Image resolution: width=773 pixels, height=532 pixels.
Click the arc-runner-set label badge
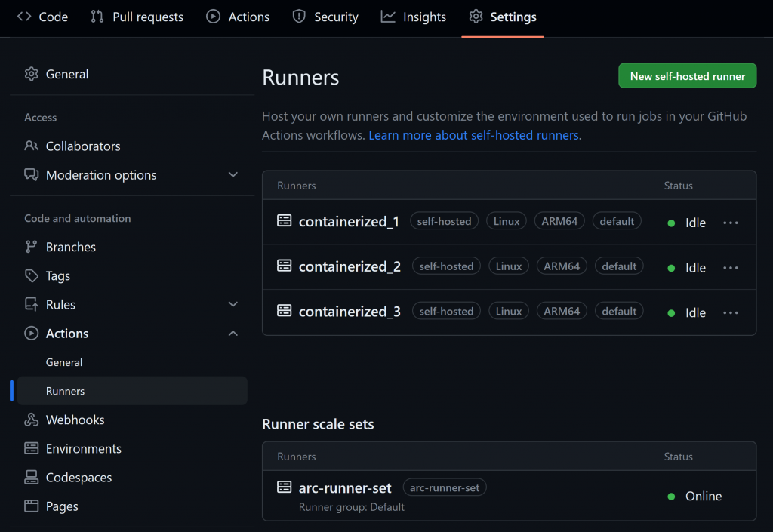pyautogui.click(x=445, y=487)
